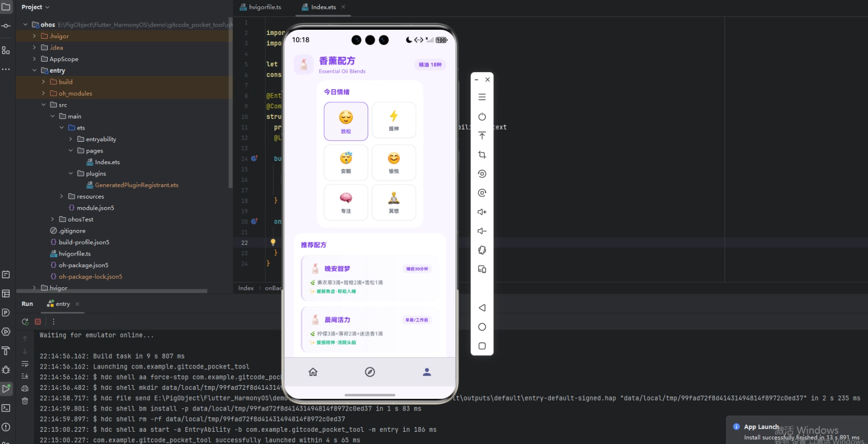This screenshot has height=444, width=868.
Task: Open the Commit tool window icon
Action: [x=6, y=26]
